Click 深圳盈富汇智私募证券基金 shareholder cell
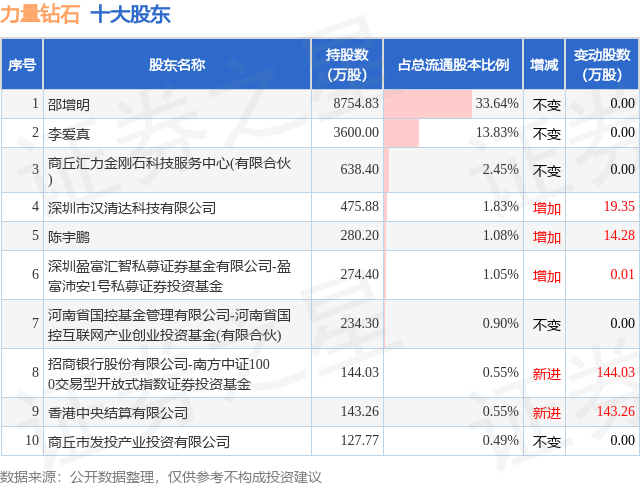The height and width of the screenshot is (486, 640). pos(177,275)
